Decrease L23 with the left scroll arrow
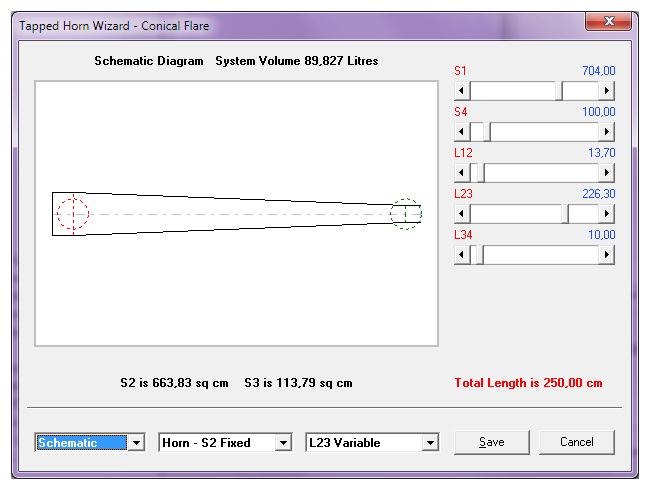 coord(462,214)
